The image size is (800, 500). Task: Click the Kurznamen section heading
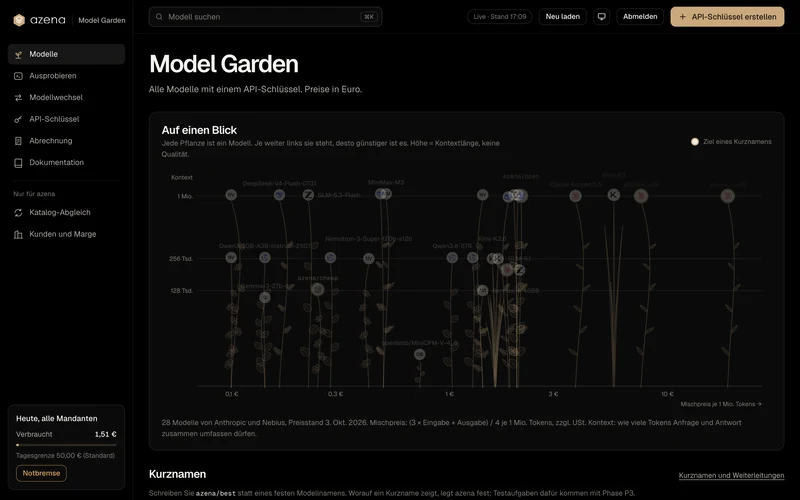point(178,474)
